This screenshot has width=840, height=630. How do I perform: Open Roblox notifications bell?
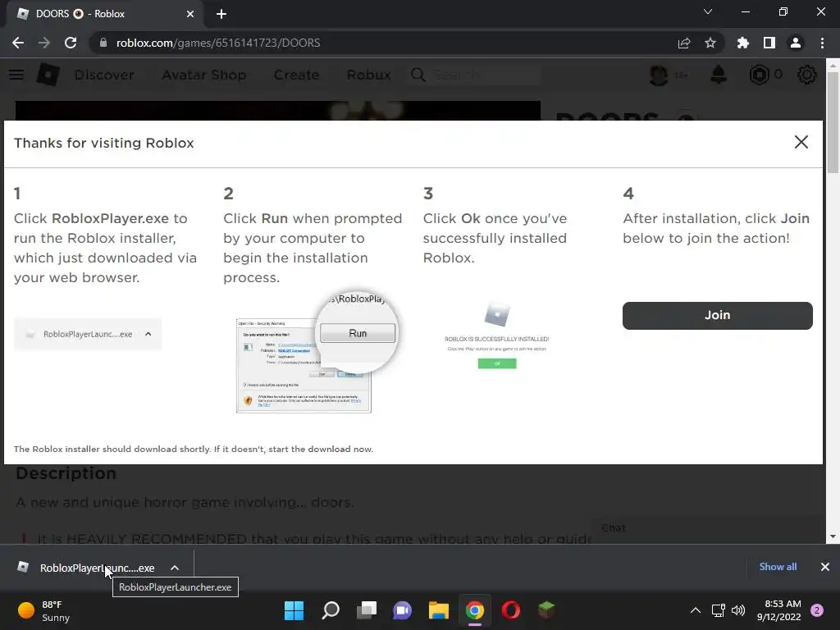pos(719,75)
